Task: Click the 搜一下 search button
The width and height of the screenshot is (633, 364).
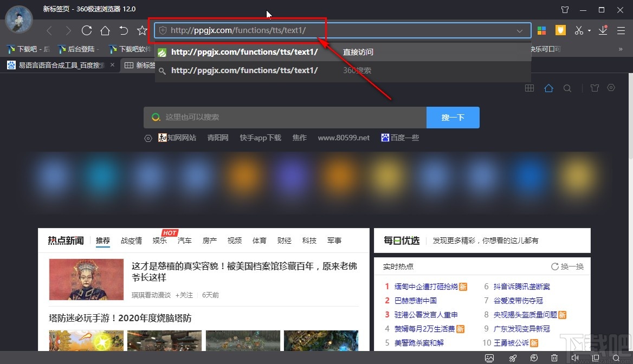Action: point(453,117)
